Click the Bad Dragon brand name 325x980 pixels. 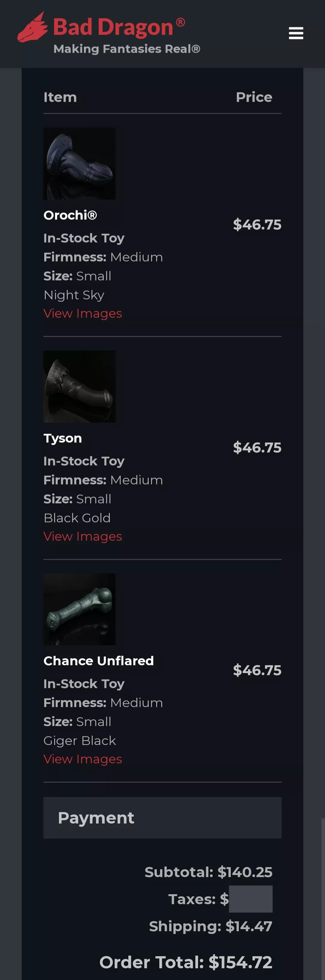click(113, 27)
